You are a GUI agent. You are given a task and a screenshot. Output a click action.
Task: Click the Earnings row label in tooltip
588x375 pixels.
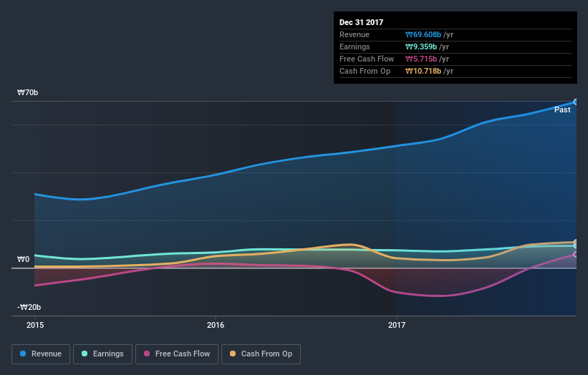point(355,47)
